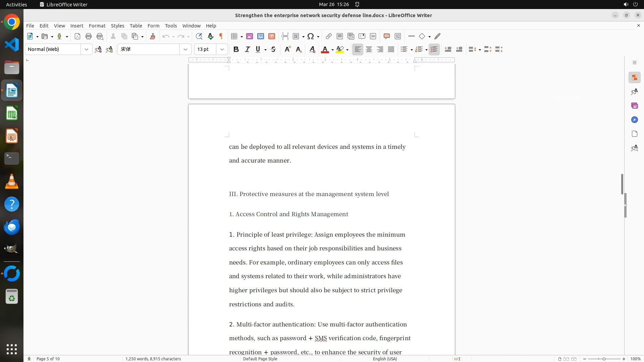Open the Tools menu
This screenshot has height=362, width=644.
click(x=171, y=26)
